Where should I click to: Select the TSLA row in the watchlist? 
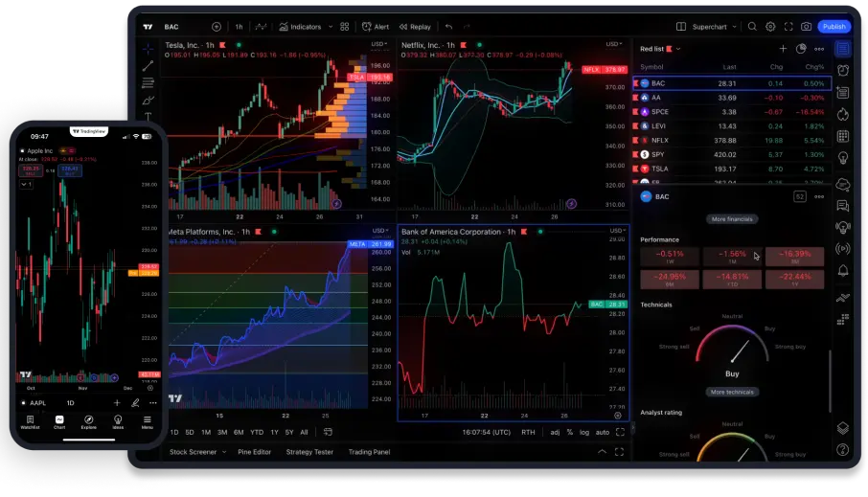(x=732, y=169)
